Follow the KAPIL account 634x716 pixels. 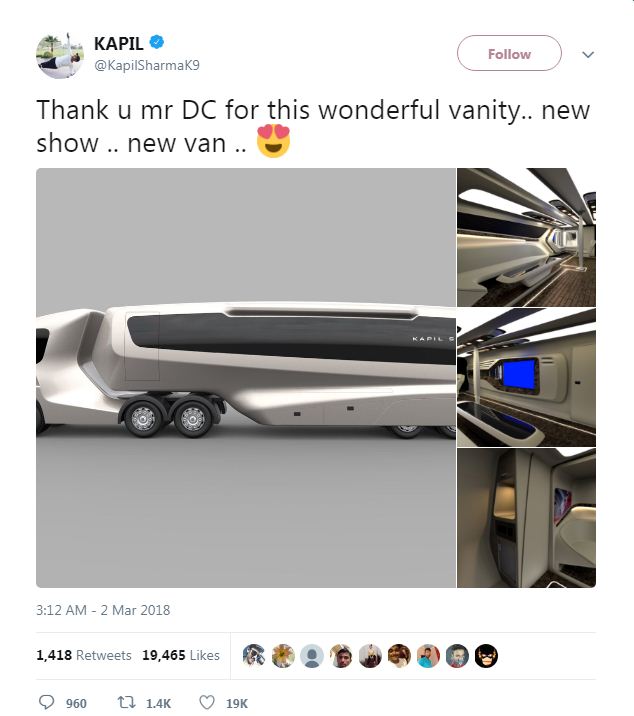[x=509, y=53]
